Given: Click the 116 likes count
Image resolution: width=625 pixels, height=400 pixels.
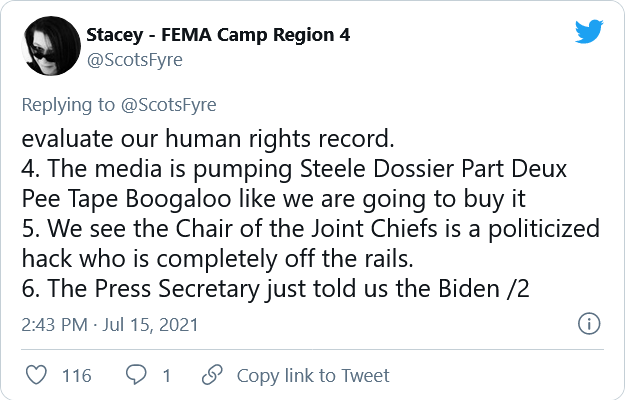Looking at the screenshot, I should point(76,376).
